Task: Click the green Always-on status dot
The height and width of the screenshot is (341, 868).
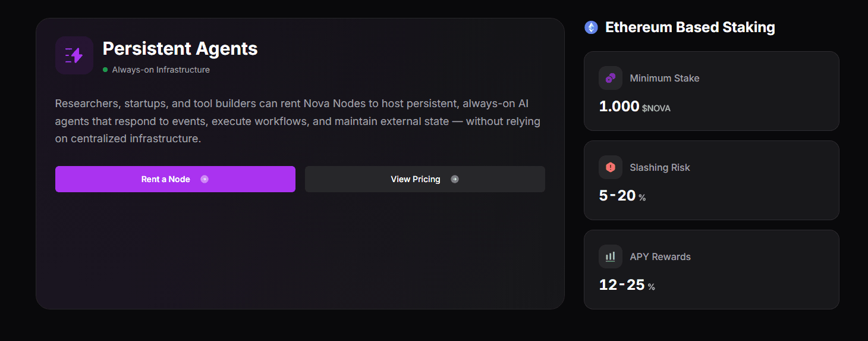Action: click(x=105, y=70)
